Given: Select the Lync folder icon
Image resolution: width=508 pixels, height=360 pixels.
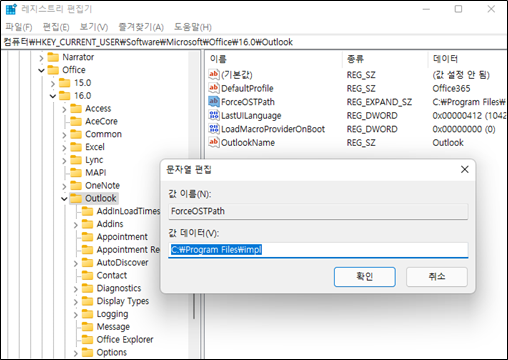Looking at the screenshot, I should tap(76, 160).
